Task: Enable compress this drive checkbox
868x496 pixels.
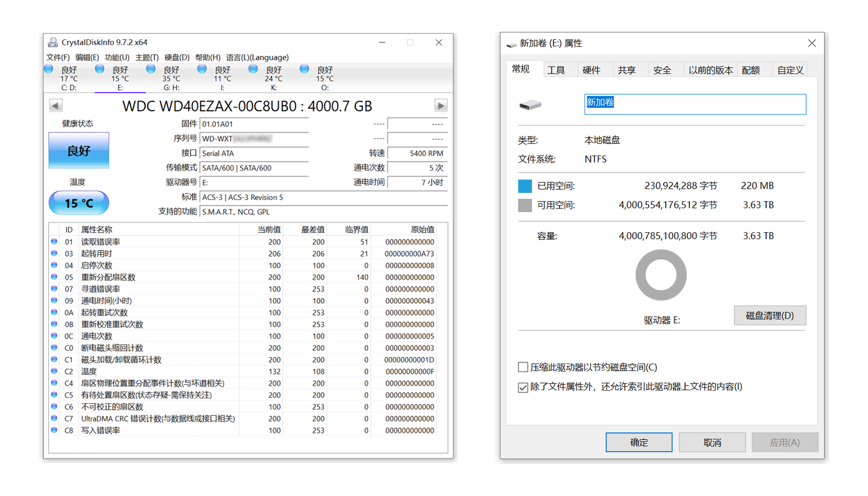Action: pos(523,367)
